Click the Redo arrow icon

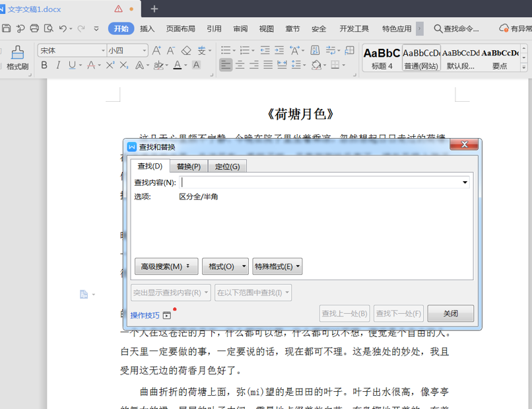[81, 28]
